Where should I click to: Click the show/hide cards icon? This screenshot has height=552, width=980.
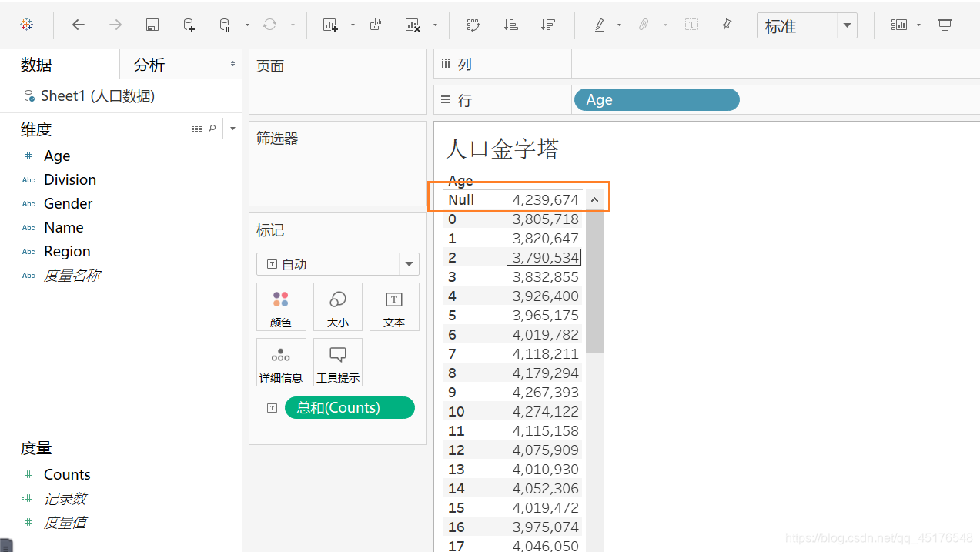point(899,25)
